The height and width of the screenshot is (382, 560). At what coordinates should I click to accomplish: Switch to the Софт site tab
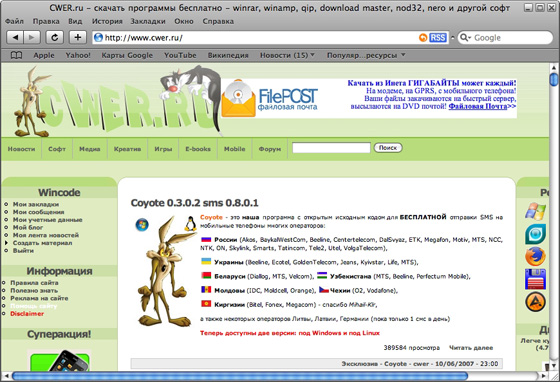pyautogui.click(x=57, y=149)
